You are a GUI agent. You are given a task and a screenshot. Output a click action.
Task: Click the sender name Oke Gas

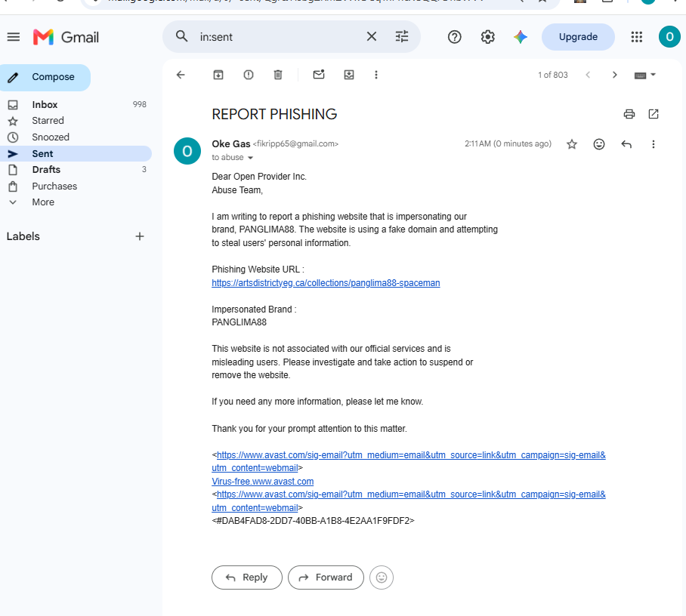231,144
